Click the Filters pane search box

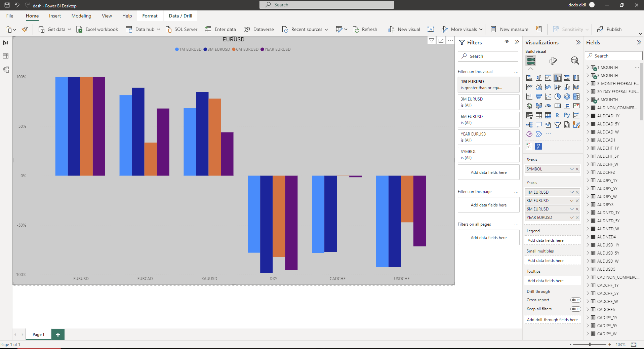click(x=488, y=56)
